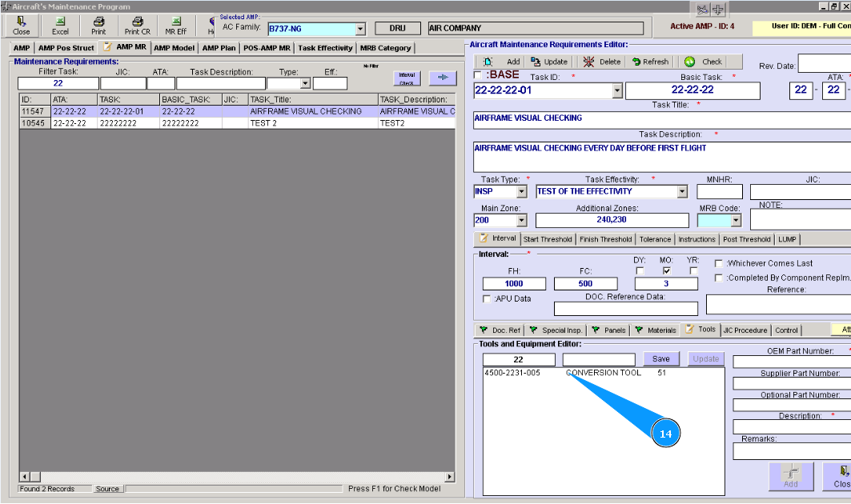Enable the APU Data checkbox

pyautogui.click(x=488, y=298)
